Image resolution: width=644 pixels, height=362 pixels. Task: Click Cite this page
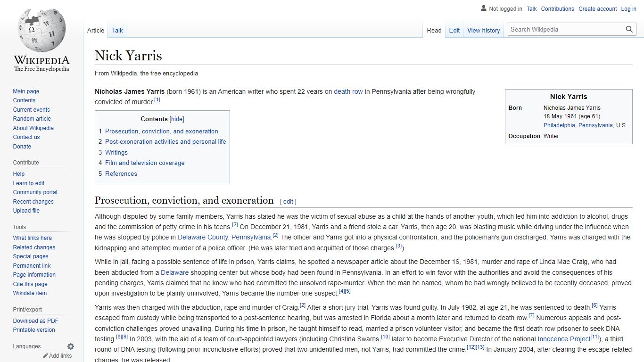point(30,284)
